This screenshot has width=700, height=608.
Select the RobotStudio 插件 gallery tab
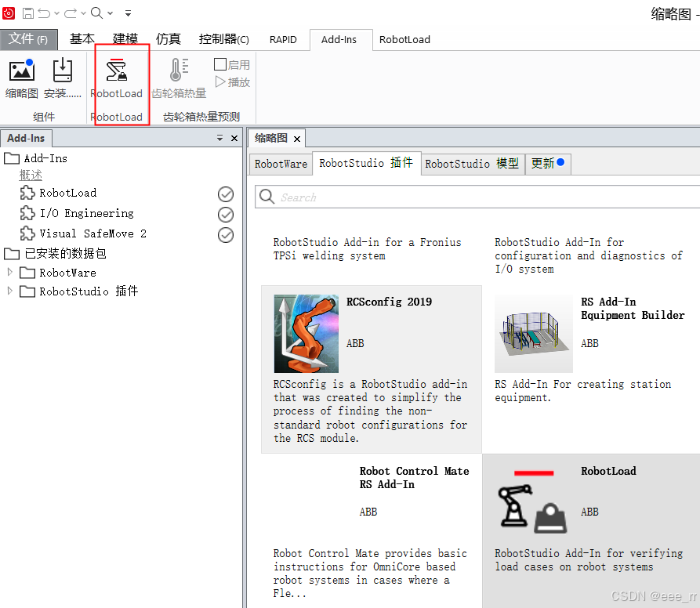[366, 163]
